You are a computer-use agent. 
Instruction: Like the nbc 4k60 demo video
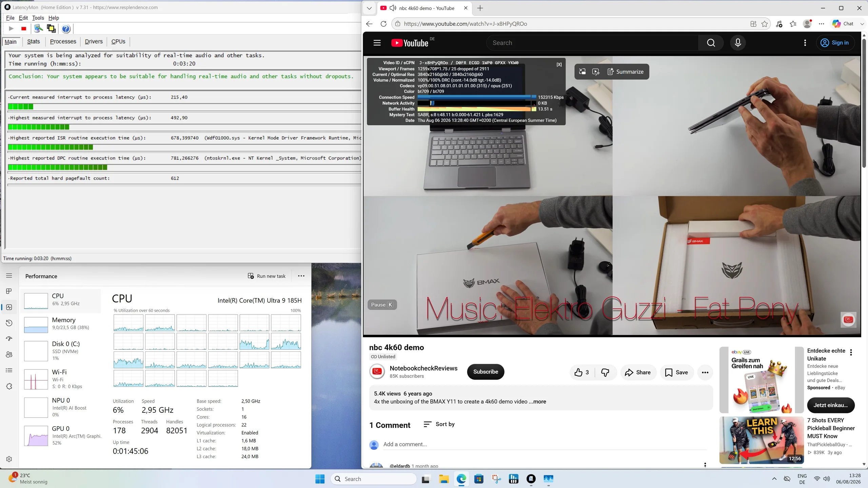click(582, 372)
